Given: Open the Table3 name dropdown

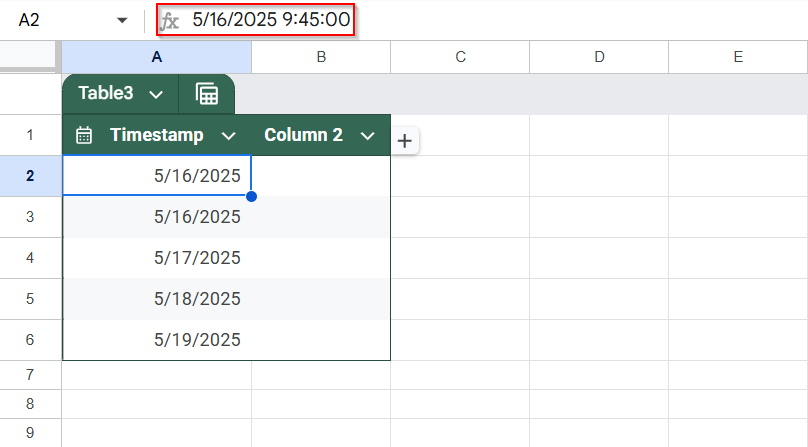Looking at the screenshot, I should pyautogui.click(x=156, y=94).
